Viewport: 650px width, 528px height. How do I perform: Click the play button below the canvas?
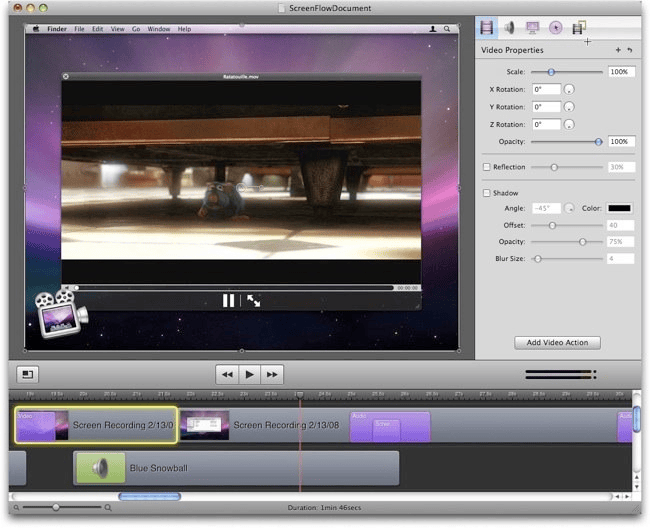point(250,375)
